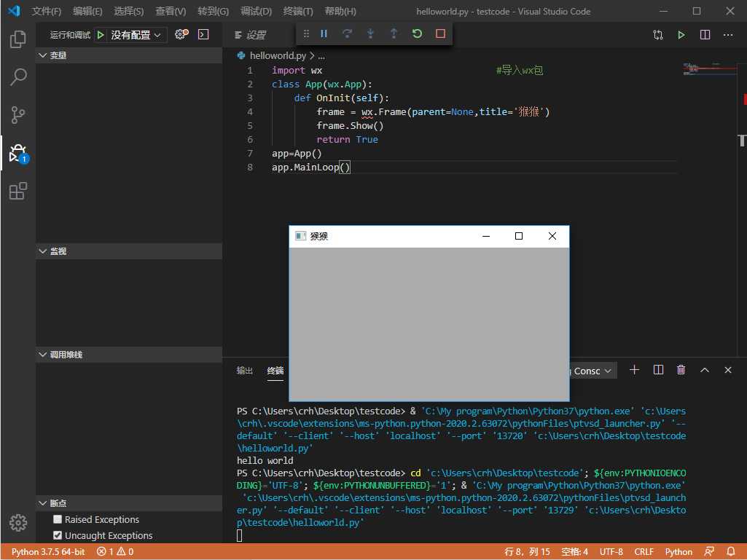Click the 行 8, 列 15 cursor position
The image size is (747, 560).
click(x=527, y=551)
